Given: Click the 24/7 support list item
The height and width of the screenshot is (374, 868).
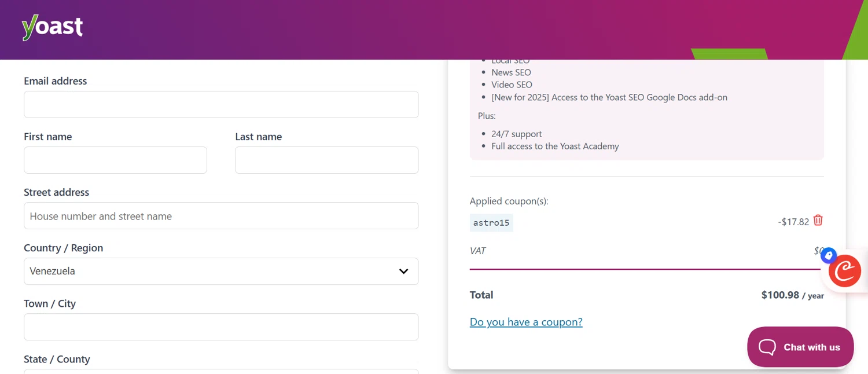Looking at the screenshot, I should click(517, 134).
